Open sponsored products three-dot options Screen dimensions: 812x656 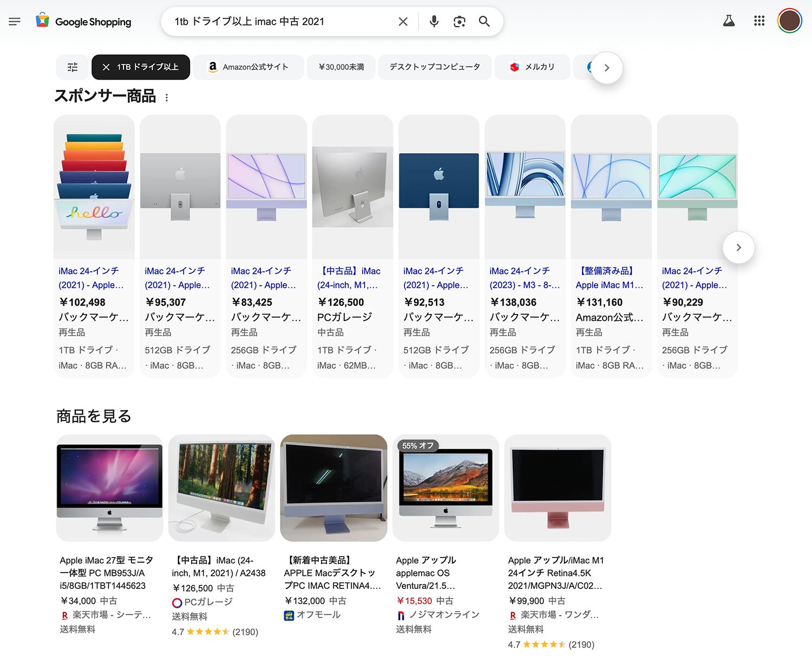click(x=167, y=97)
